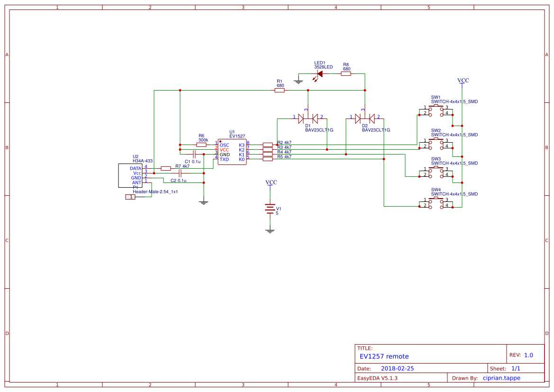Click the SWITCH-4x4x1.5_SMD label of SW1
Viewport: 554px width, 392px height.
[454, 102]
